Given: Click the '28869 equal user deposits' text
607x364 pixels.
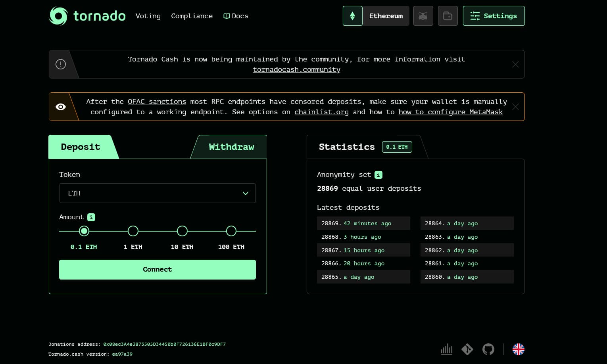Looking at the screenshot, I should click(369, 188).
